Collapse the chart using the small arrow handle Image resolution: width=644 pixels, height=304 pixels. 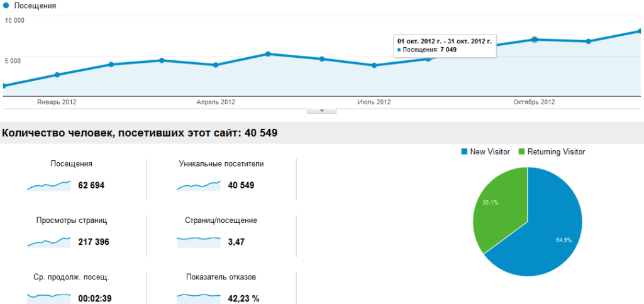[x=321, y=111]
